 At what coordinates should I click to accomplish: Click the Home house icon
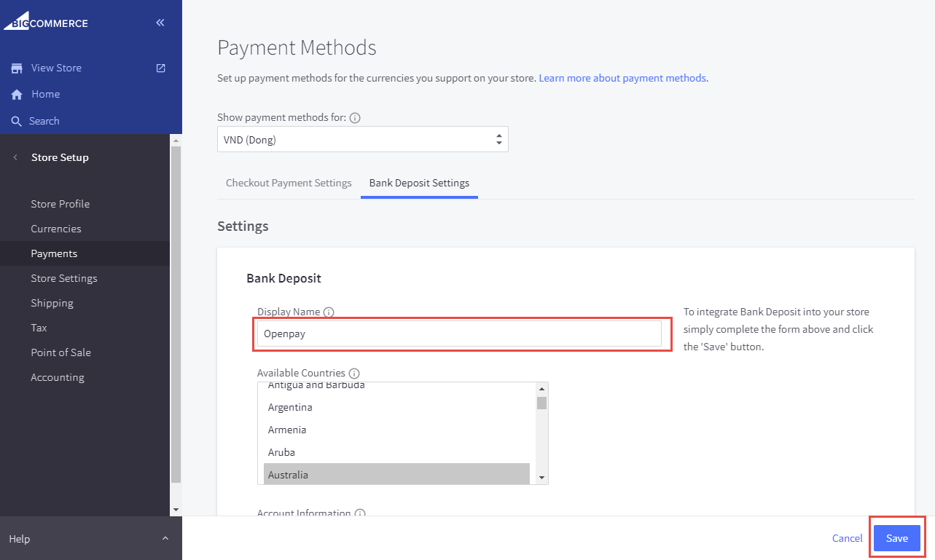pyautogui.click(x=16, y=95)
